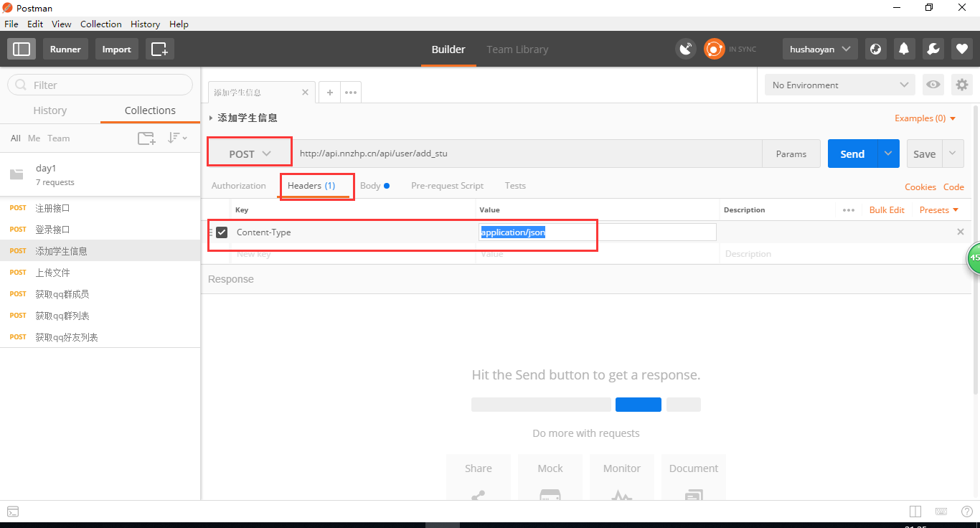Switch to the sidebar History tab
Image resolution: width=980 pixels, height=528 pixels.
(x=50, y=110)
